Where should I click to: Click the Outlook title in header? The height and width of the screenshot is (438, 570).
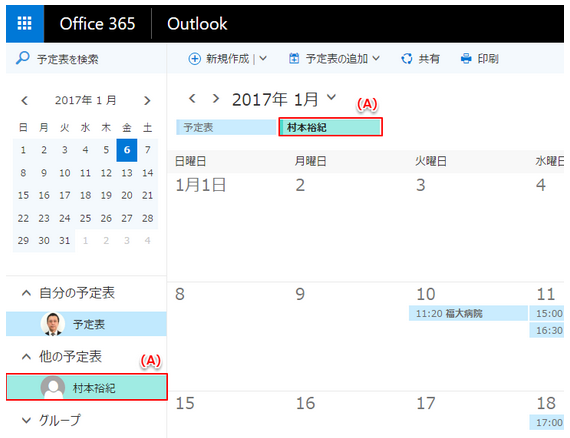tap(197, 24)
